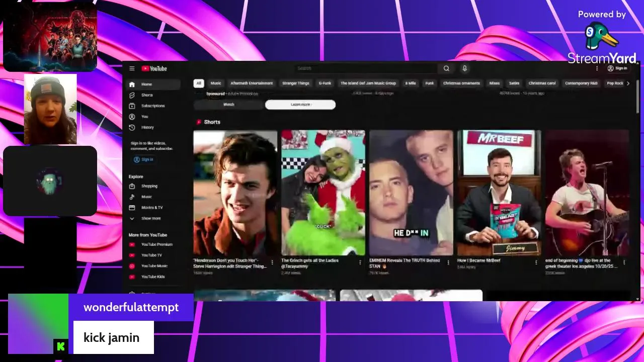Image resolution: width=644 pixels, height=362 pixels.
Task: Open options for Steve Harrington short
Action: pyautogui.click(x=272, y=262)
